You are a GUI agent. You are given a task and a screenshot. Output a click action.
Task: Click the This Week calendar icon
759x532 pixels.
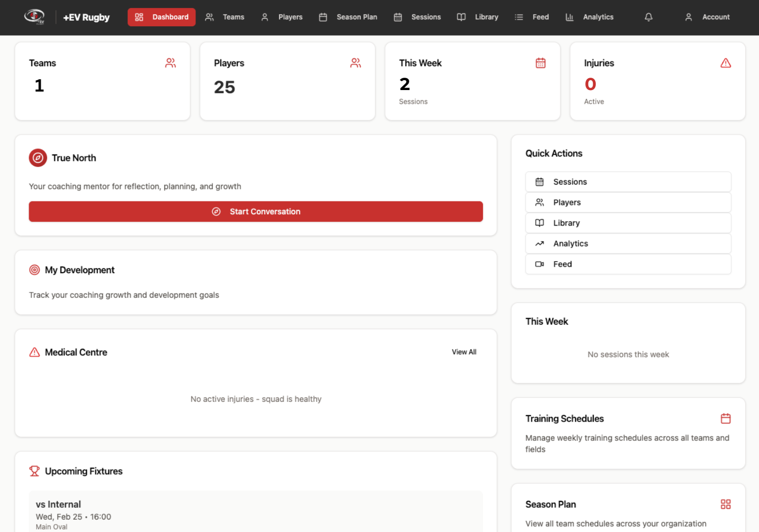(x=540, y=63)
